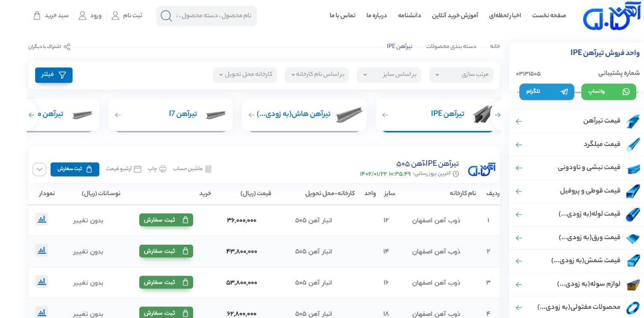This screenshot has height=318, width=644.
Task: Open درباره ما nav link
Action: 377,15
